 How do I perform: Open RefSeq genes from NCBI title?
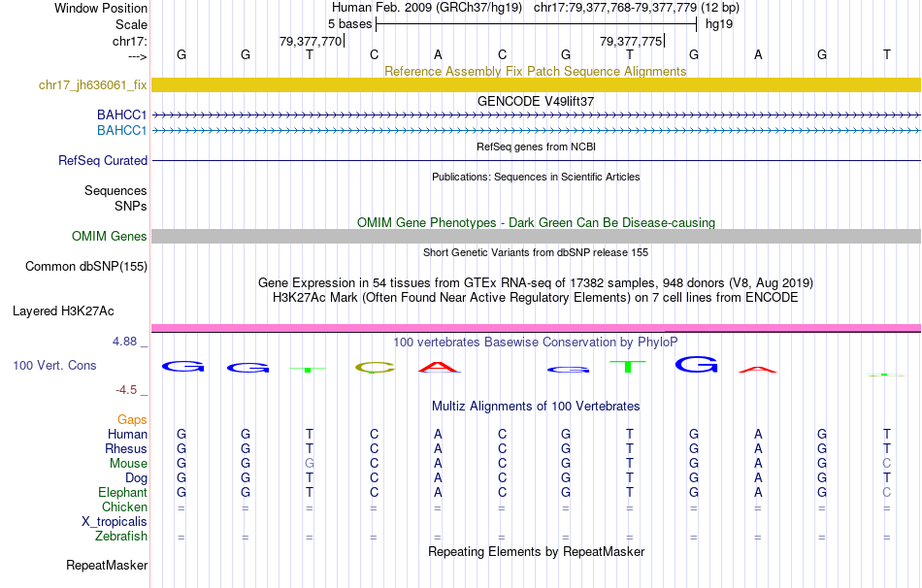tap(537, 147)
